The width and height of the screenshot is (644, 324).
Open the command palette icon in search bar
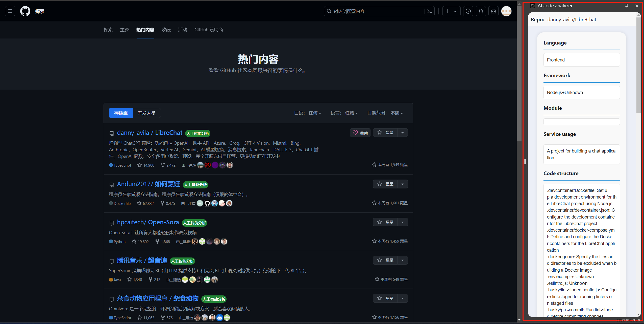429,11
